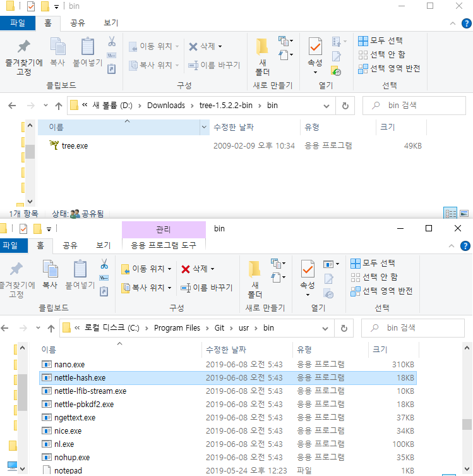Open 응용 프로그램 도구 tab
Screen dimensions: 473x476
[x=164, y=245]
